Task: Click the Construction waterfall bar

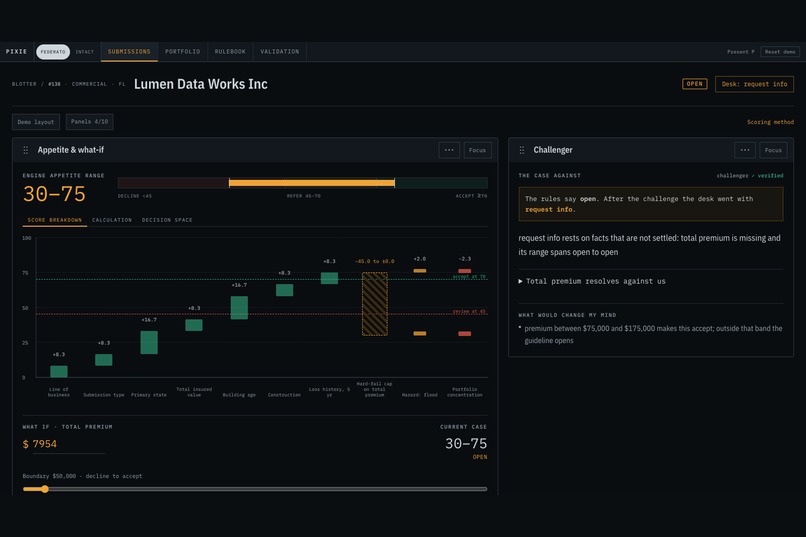Action: click(284, 290)
